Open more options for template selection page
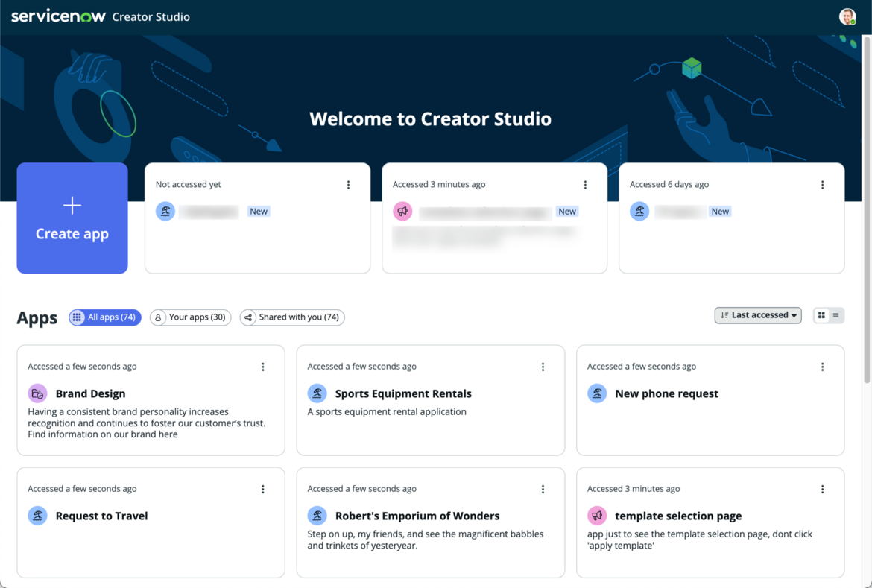The height and width of the screenshot is (588, 872). pyautogui.click(x=823, y=490)
